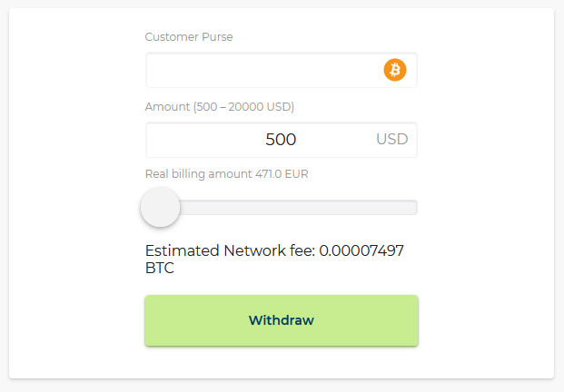The width and height of the screenshot is (564, 392).
Task: Click the Estimated Network fee heading word
Action: coord(182,250)
